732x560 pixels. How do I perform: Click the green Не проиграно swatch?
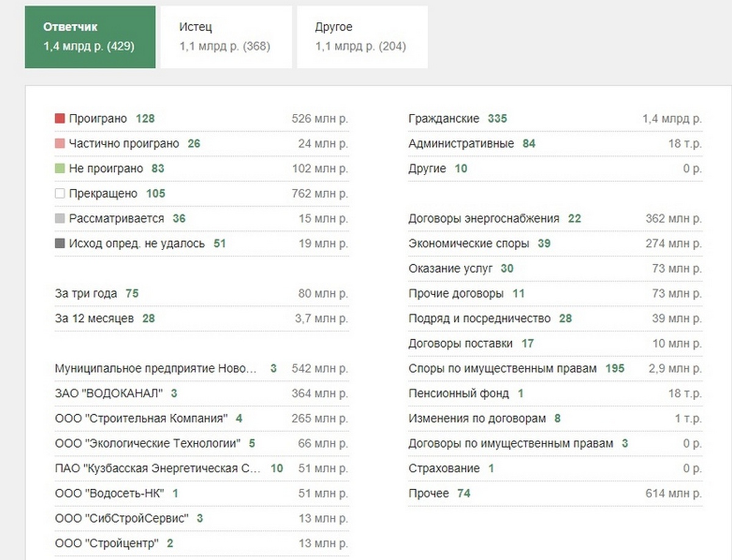click(x=60, y=168)
